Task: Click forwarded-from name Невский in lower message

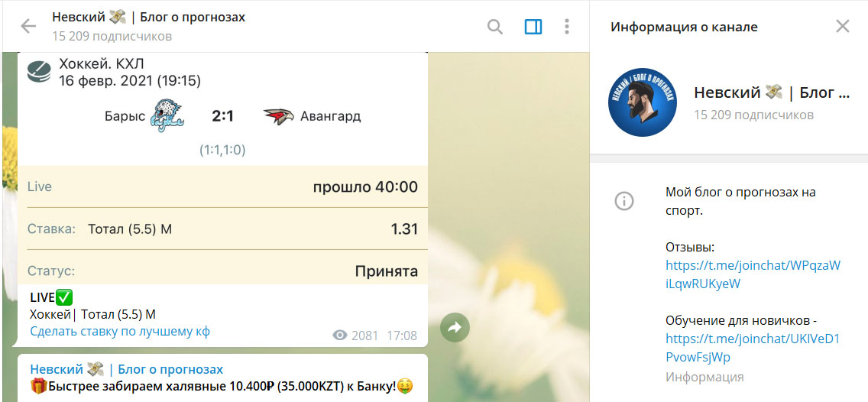Action: [126, 369]
